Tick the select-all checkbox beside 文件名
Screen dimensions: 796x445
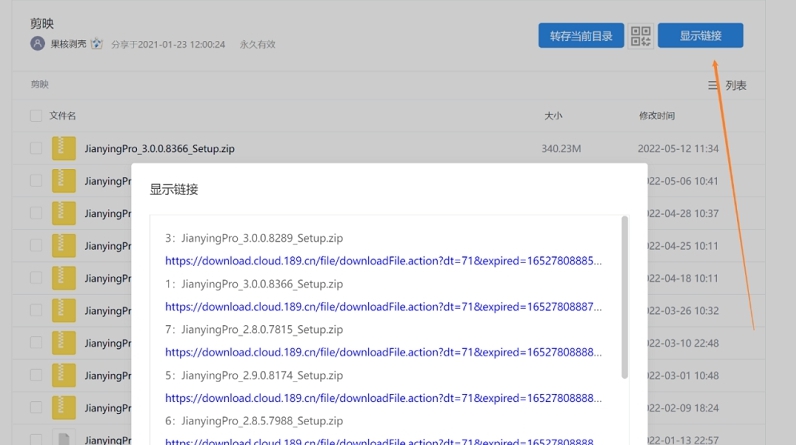[x=36, y=116]
